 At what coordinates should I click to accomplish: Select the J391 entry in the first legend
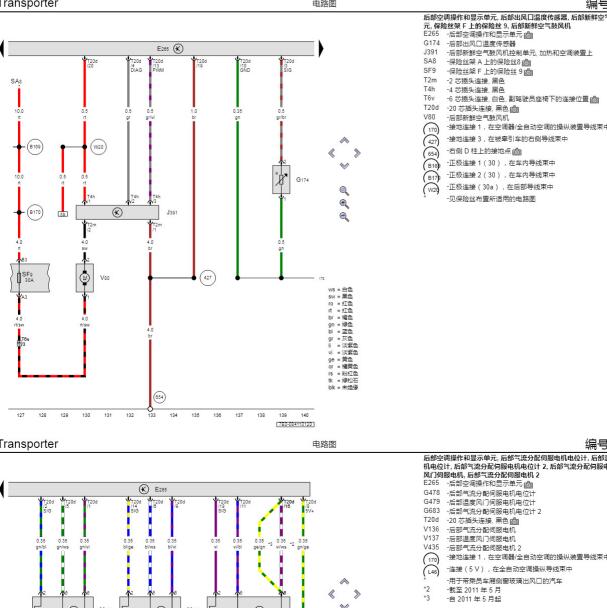[x=508, y=53]
